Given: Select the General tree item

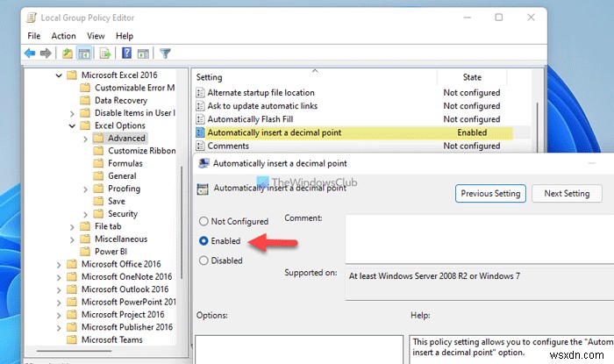Looking at the screenshot, I should coord(122,176).
